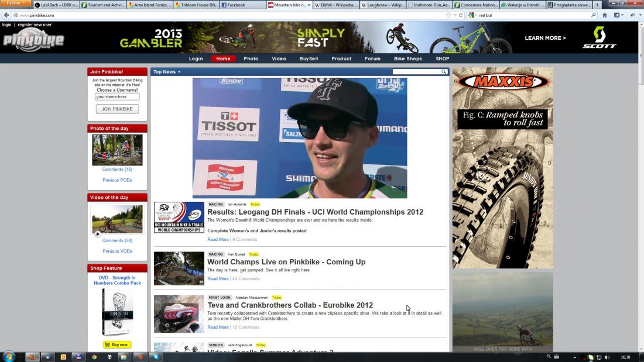Open the Bike Shops nav item
Image resolution: width=644 pixels, height=362 pixels.
tap(408, 58)
